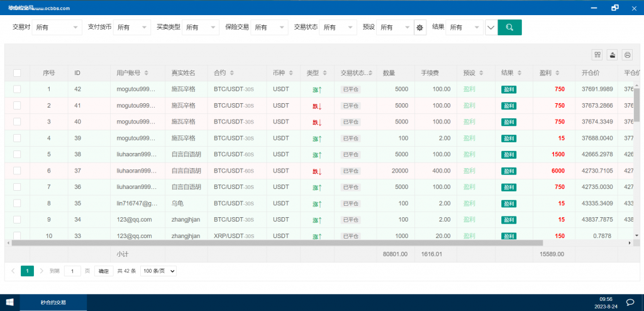This screenshot has height=311, width=644.
Task: Open the 交易对 dropdown
Action: (x=57, y=28)
